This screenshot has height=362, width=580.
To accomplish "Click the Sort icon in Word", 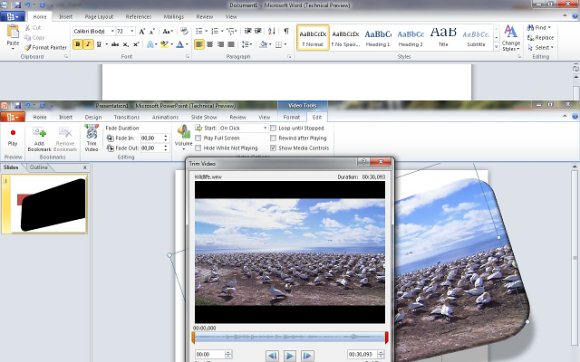I will point(272,31).
